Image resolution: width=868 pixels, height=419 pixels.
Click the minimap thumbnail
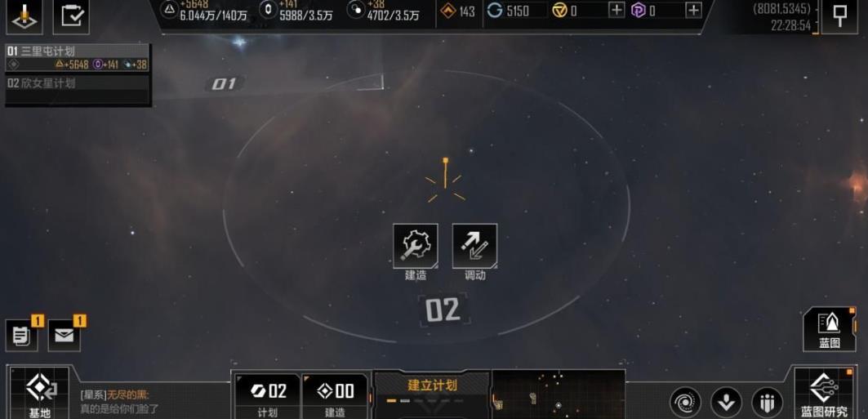click(x=558, y=394)
